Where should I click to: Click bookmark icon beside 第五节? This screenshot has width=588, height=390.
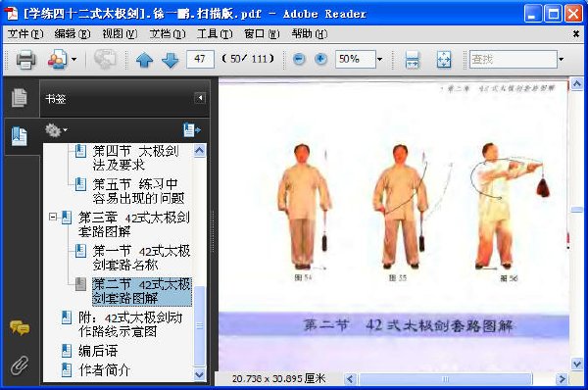[80, 184]
